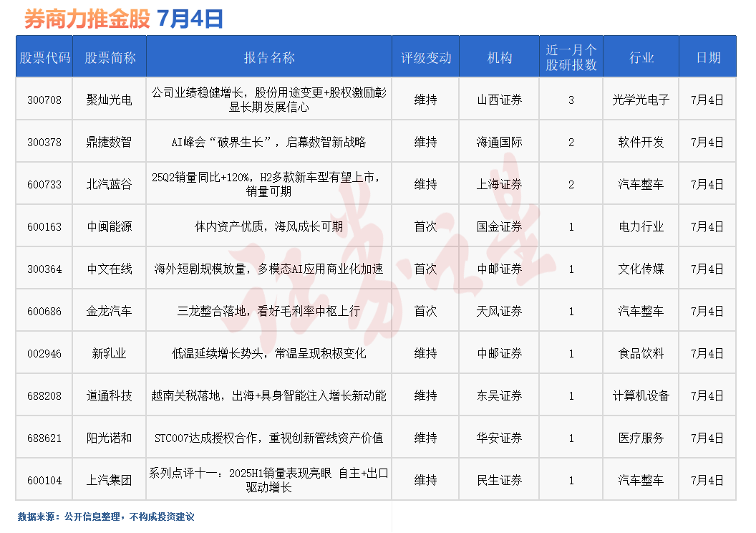The height and width of the screenshot is (533, 756).
Task: Click stock code 688208
Action: pyautogui.click(x=44, y=396)
